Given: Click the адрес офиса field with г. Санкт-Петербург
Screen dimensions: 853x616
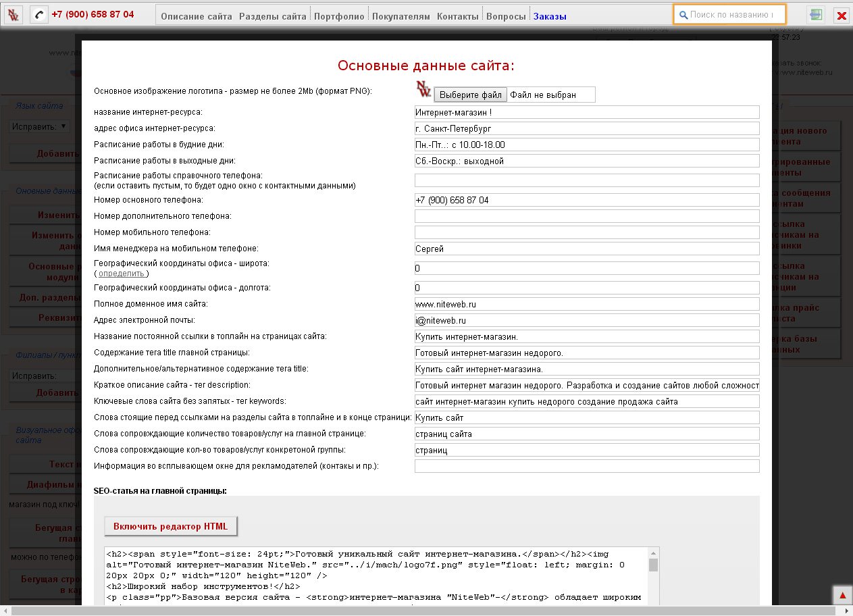Looking at the screenshot, I should coord(587,128).
